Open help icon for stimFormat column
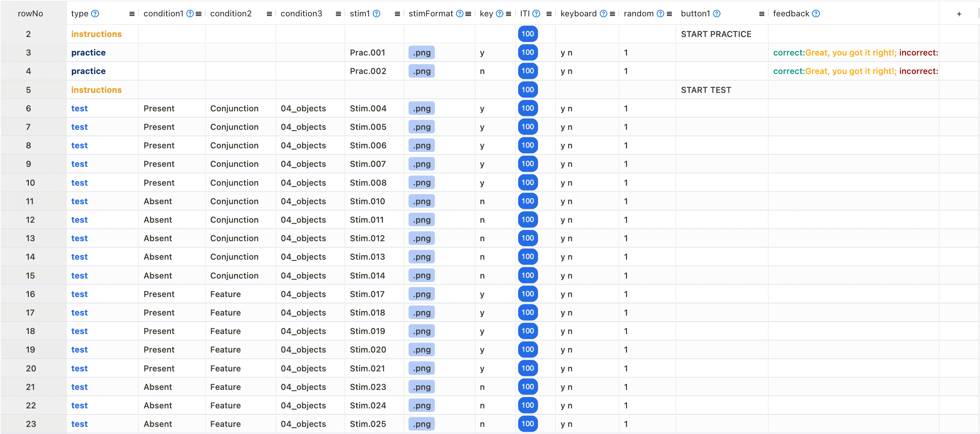This screenshot has width=980, height=434. tap(459, 14)
